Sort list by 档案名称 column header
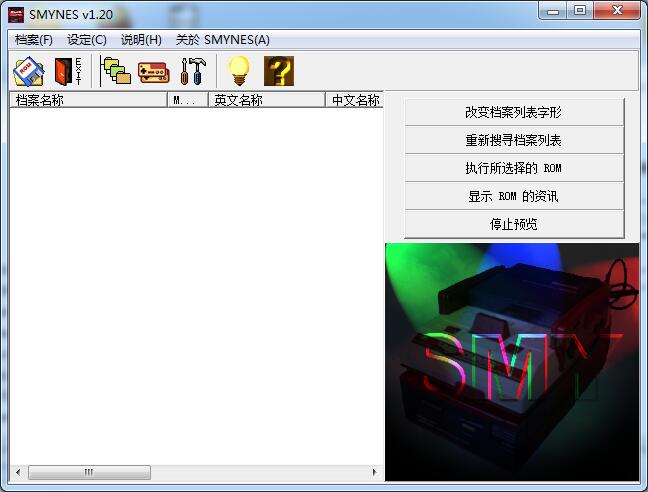 click(x=88, y=100)
